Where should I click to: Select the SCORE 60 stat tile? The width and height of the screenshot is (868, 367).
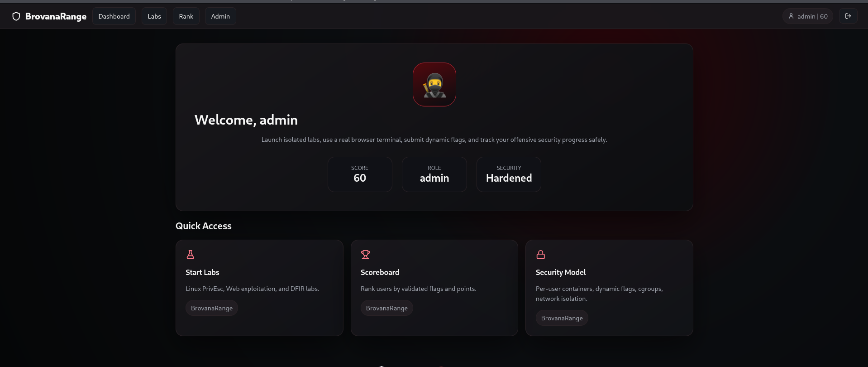360,174
